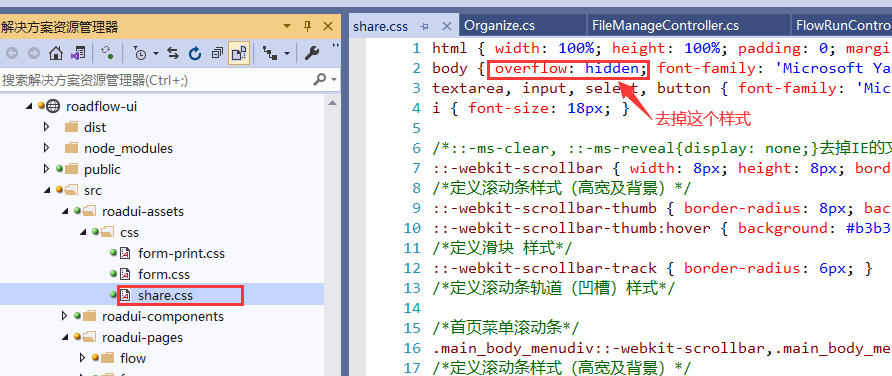Select the roadflow-ui project
This screenshot has height=376, width=892.
pos(101,106)
